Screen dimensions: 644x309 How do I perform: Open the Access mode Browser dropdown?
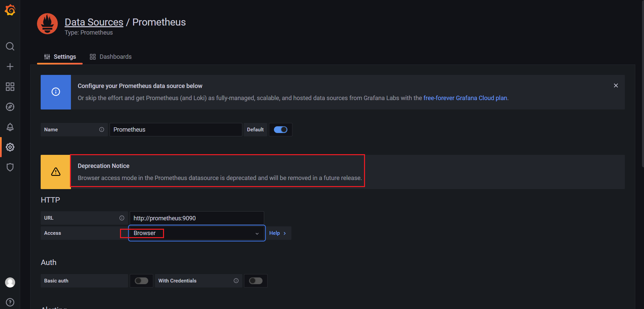coord(197,233)
